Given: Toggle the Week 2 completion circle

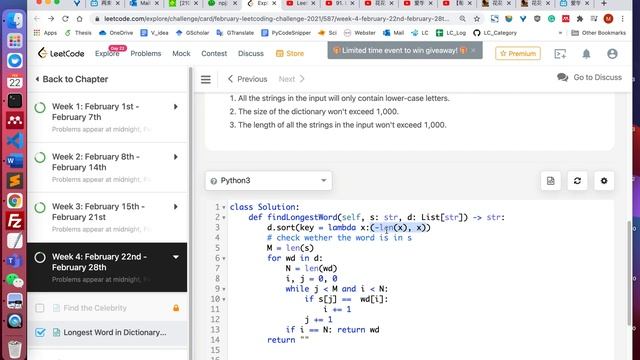Looking at the screenshot, I should point(40,157).
